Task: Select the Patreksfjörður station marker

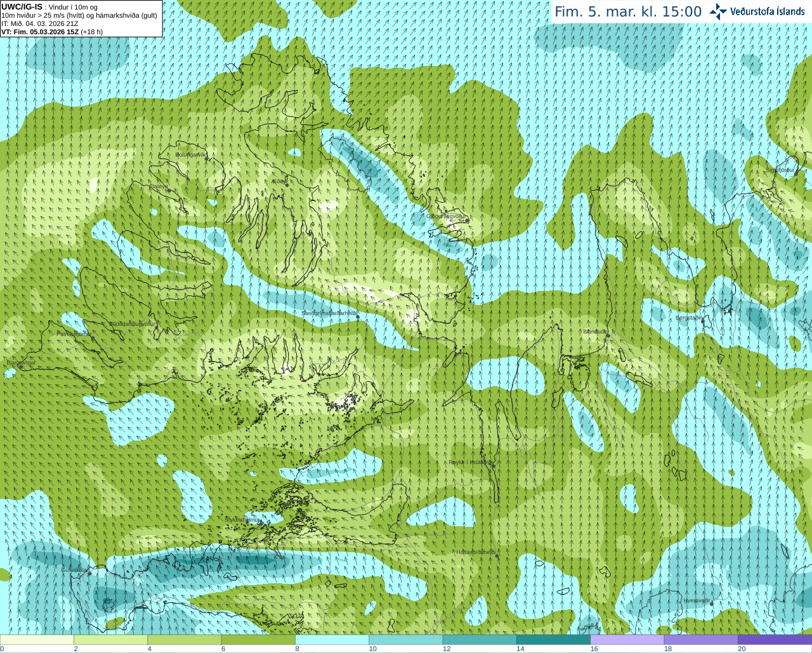Action: [93, 338]
